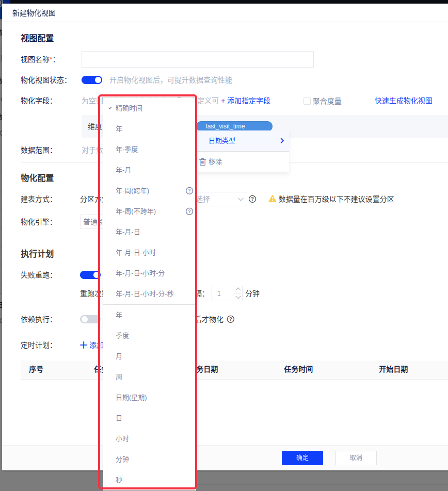
Task: Open dropdown on last_visit_time field tag
Action: (234, 126)
